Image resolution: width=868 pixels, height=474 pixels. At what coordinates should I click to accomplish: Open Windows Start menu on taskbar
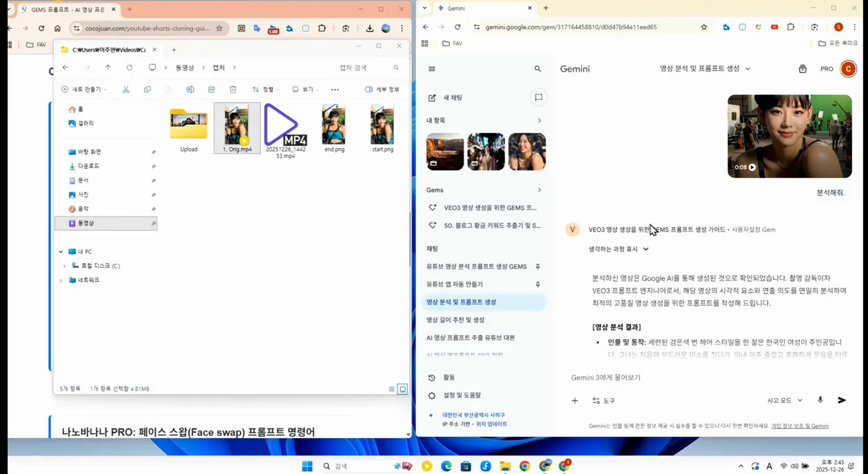click(307, 466)
